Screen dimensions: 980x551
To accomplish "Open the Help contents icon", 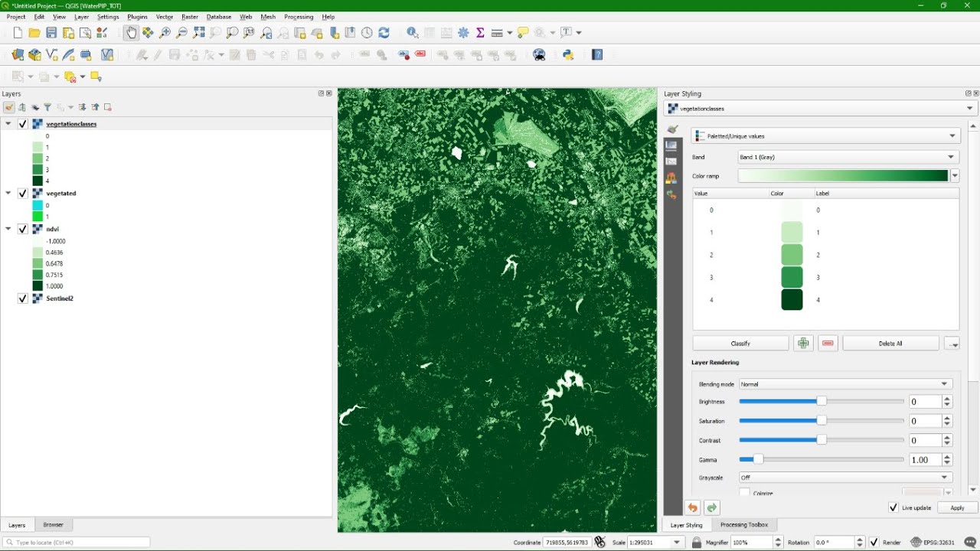I will coord(597,55).
